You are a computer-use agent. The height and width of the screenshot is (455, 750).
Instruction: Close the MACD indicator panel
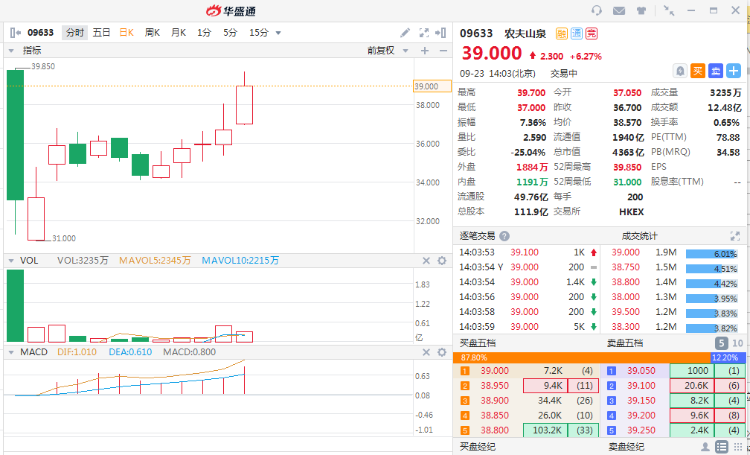[426, 352]
